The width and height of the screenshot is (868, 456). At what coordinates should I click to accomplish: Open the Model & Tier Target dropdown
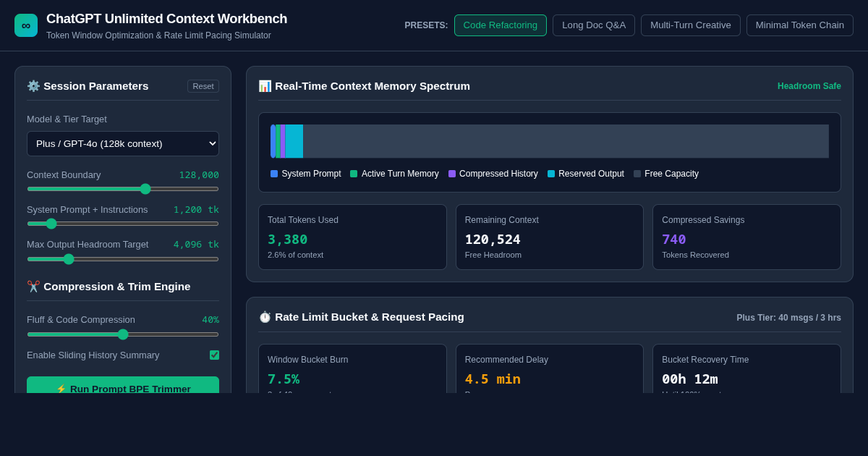(x=123, y=143)
